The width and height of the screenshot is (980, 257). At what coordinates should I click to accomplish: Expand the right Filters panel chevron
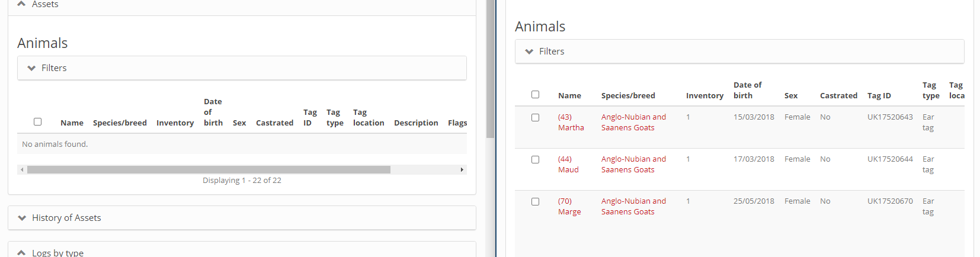[x=530, y=52]
